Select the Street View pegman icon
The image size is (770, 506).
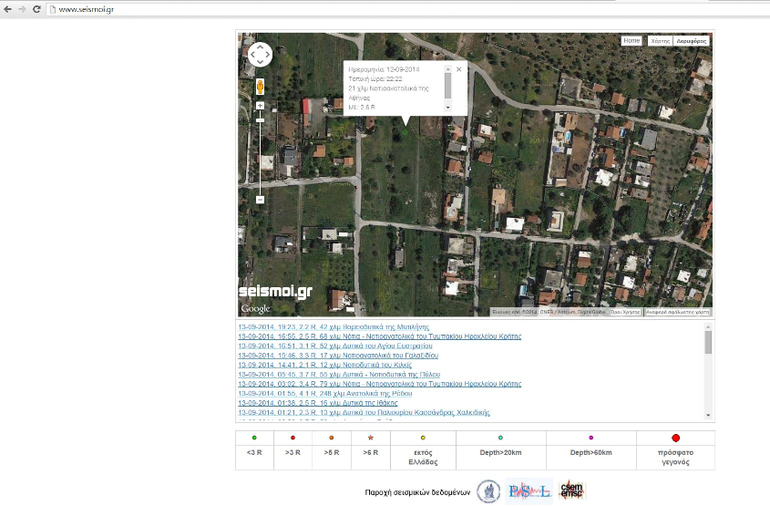[x=260, y=87]
